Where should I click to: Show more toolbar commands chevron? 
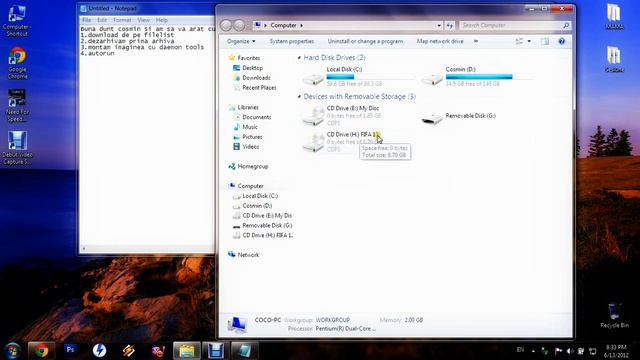476,41
